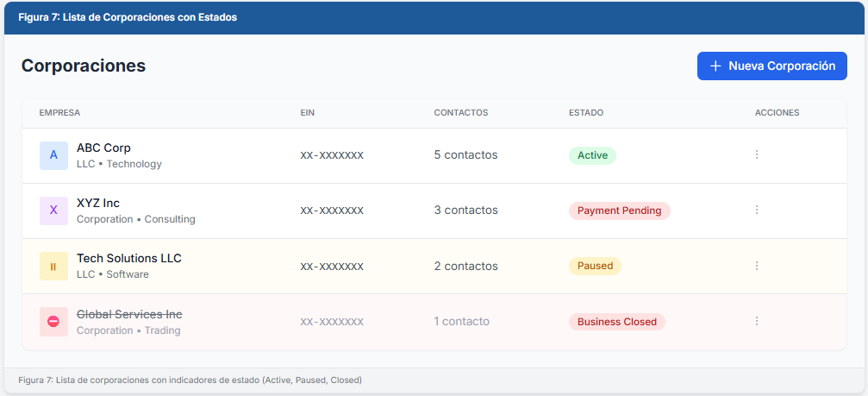Open actions menu for XYZ Inc row
Screen dimensions: 868x396
pos(757,211)
